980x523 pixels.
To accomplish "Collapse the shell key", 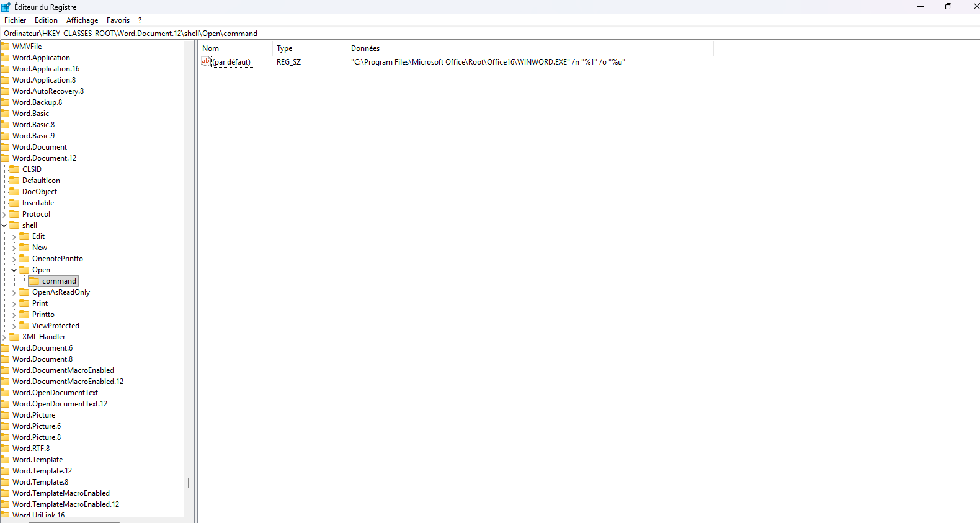I will (x=4, y=225).
